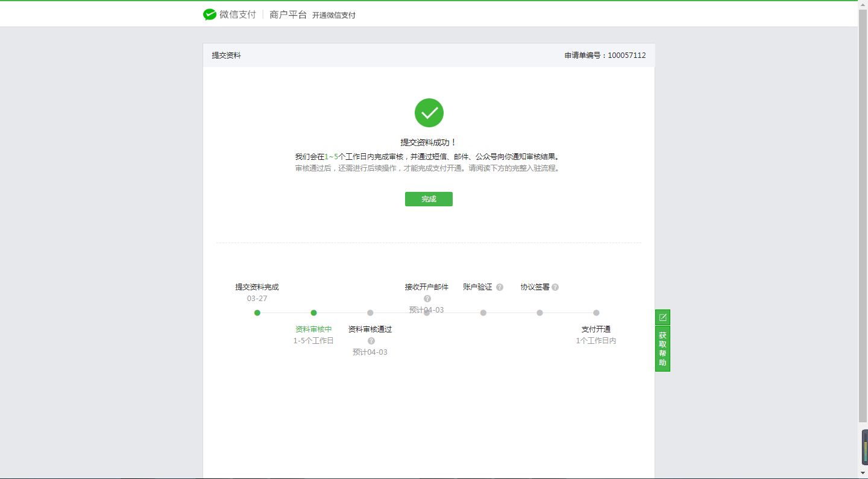Click help icon below 资料审核通过
Image resolution: width=868 pixels, height=479 pixels.
point(371,340)
